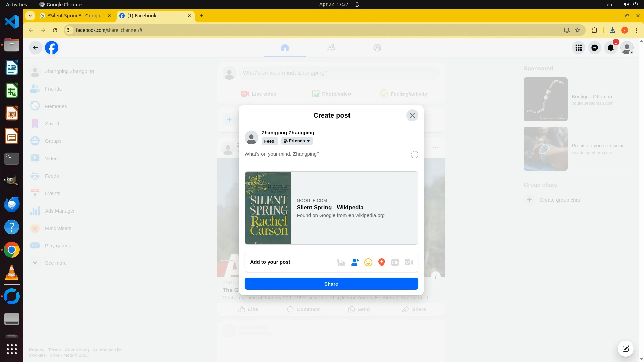The width and height of the screenshot is (644, 362).
Task: Click the blue Share button
Action: pyautogui.click(x=331, y=284)
